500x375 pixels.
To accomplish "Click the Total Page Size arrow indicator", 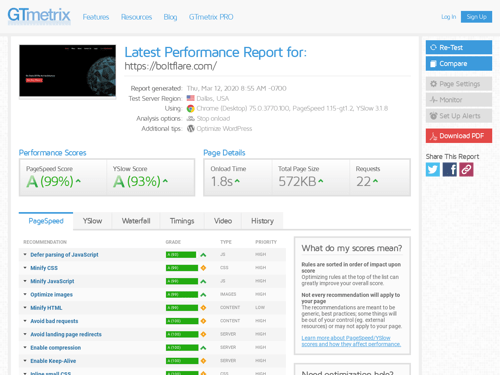I will (321, 181).
